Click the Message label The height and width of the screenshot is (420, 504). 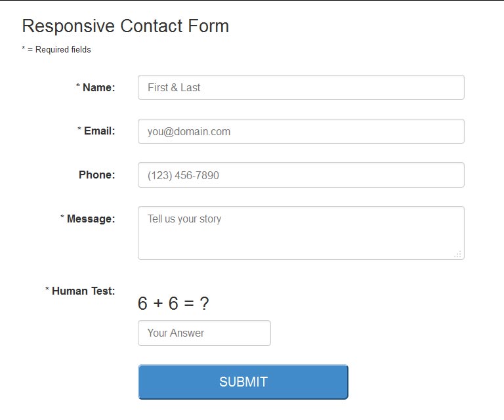[x=91, y=219]
